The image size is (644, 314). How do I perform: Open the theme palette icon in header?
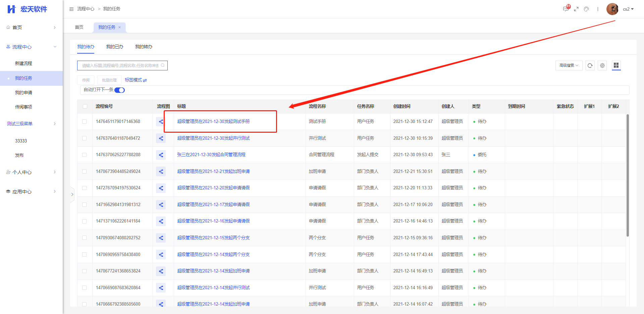click(586, 9)
